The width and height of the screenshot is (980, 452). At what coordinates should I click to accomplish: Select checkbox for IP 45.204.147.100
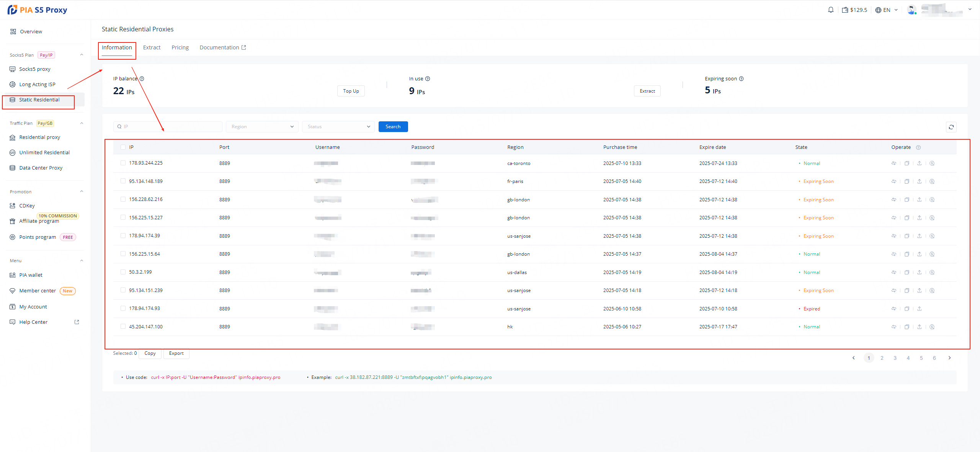(123, 326)
